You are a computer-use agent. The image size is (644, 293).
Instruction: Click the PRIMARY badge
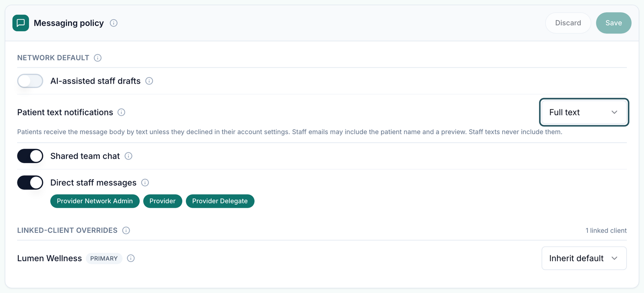point(104,258)
